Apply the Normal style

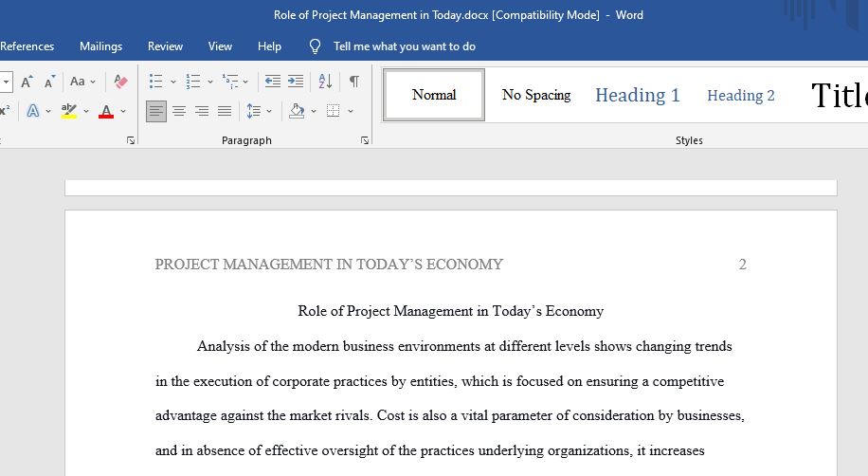pos(434,95)
